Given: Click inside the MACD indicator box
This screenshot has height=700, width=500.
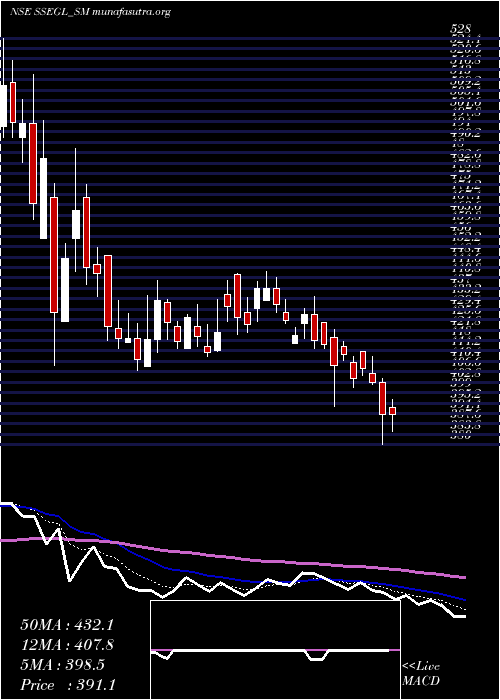Looking at the screenshot, I should coord(275,650).
